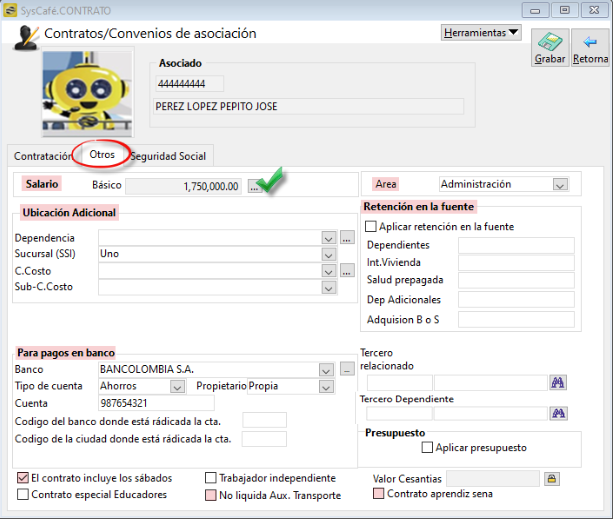Screen dimensions: 615x519
Task: Close the SysCafé CONTRATO window
Action: tap(595, 10)
